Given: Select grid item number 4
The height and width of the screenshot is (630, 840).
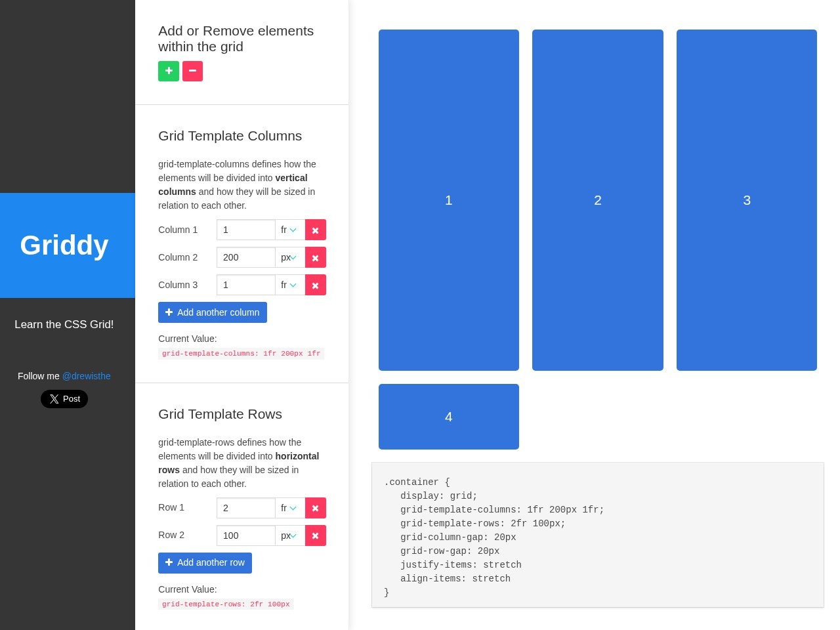Looking at the screenshot, I should (x=449, y=417).
